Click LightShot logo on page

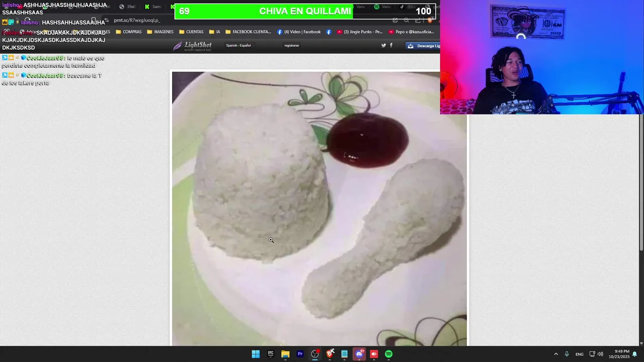pyautogui.click(x=192, y=46)
